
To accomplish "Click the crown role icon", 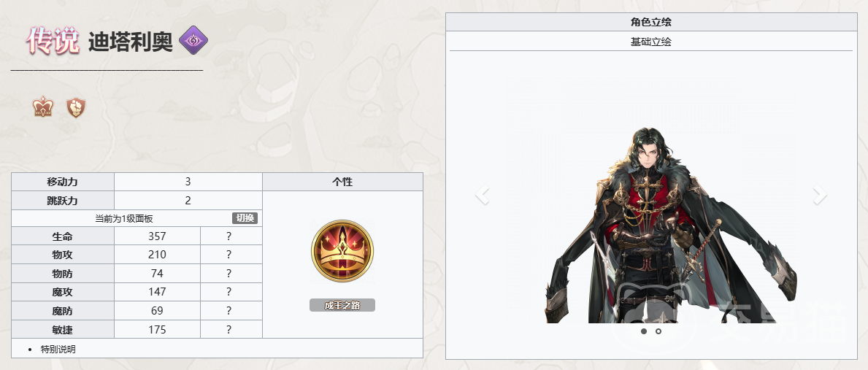I will [42, 107].
